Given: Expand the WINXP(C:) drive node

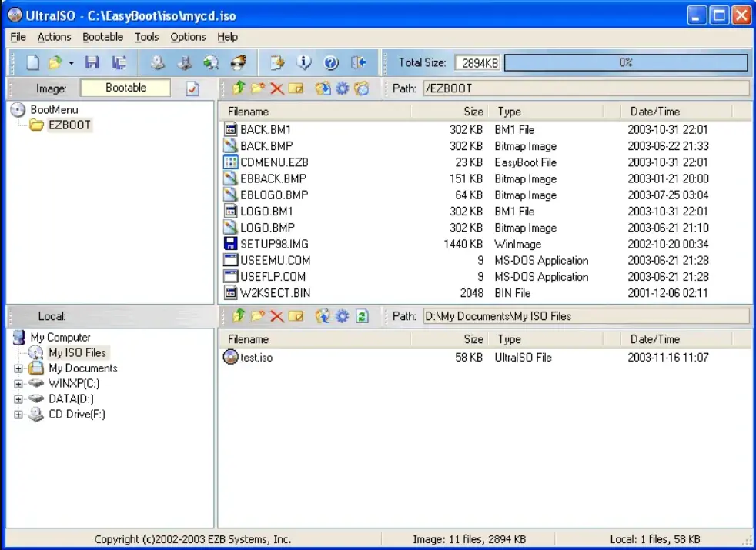Looking at the screenshot, I should point(18,383).
